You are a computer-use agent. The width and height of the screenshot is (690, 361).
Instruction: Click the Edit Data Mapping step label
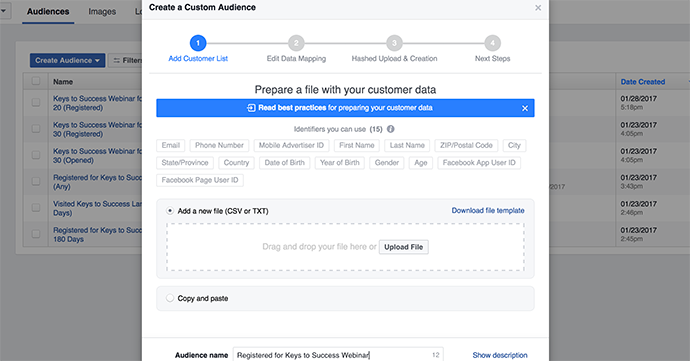pyautogui.click(x=296, y=59)
